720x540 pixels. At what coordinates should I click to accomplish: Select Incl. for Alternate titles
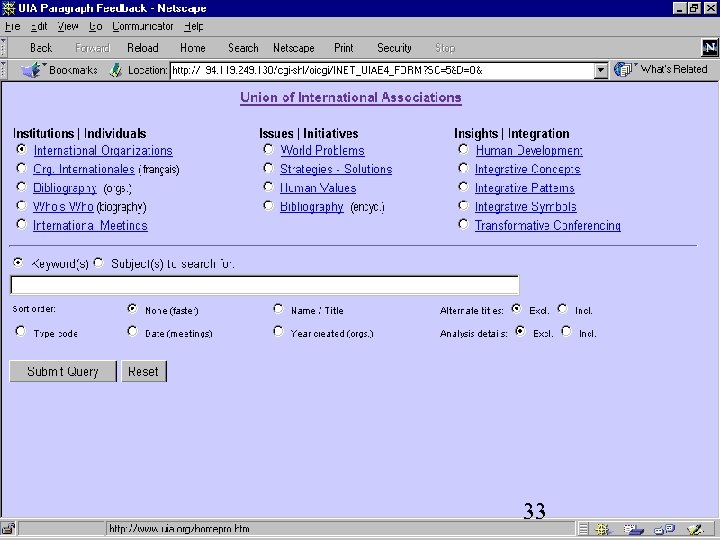(562, 309)
